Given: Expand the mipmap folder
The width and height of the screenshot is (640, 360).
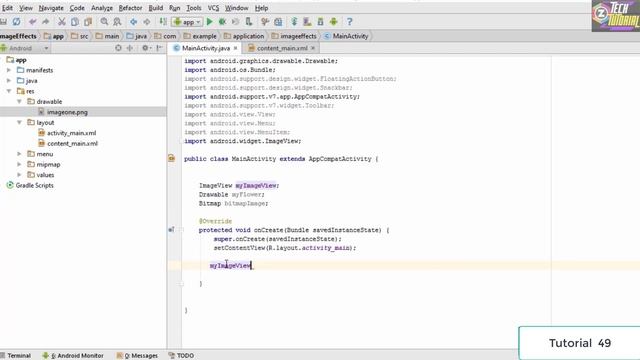Looking at the screenshot, I should click(x=19, y=164).
